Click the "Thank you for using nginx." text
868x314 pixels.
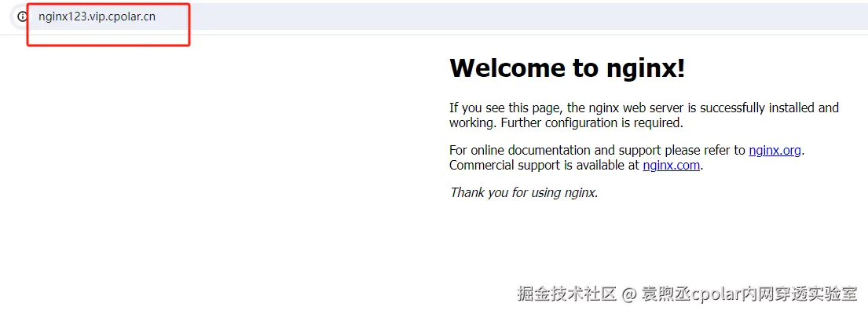(524, 192)
